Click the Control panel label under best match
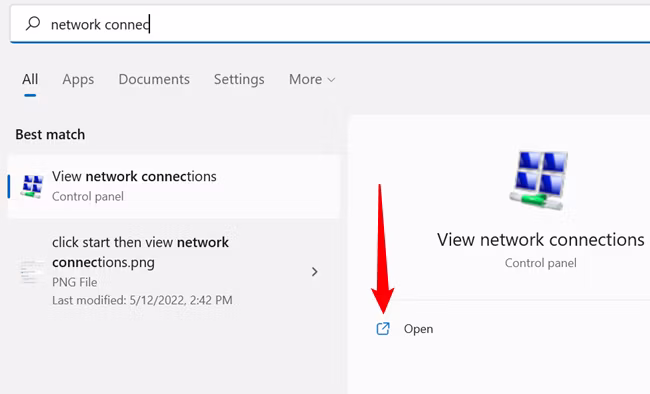 tap(87, 197)
